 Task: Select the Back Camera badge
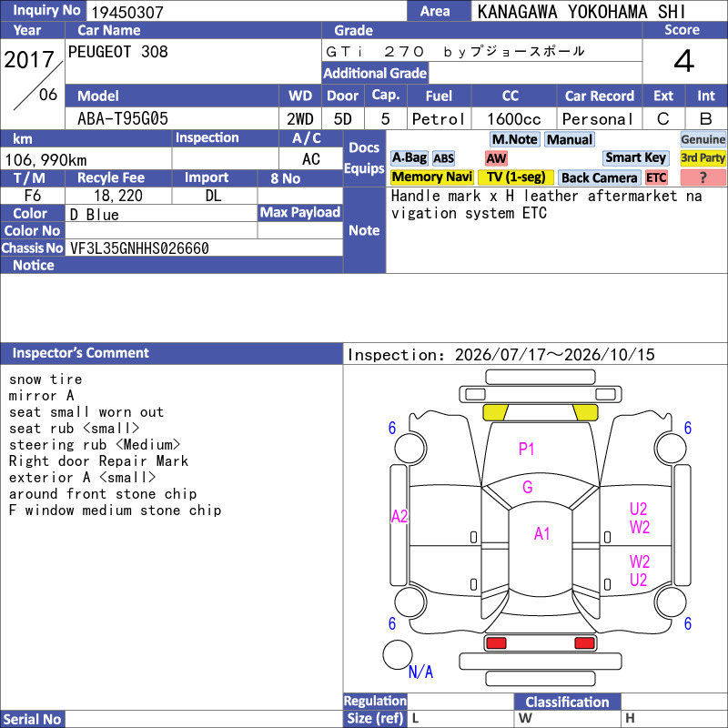coord(600,177)
